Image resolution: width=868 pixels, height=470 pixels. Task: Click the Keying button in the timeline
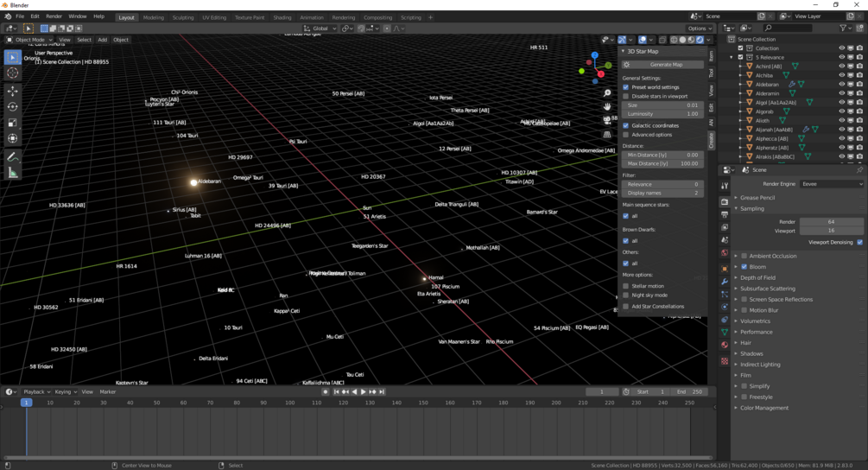(x=66, y=392)
